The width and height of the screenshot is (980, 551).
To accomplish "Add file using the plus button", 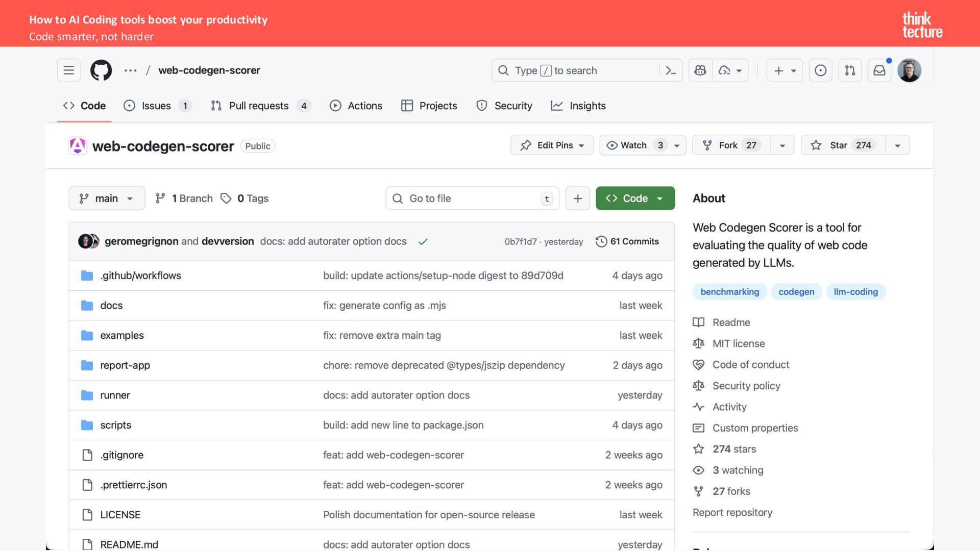I will (577, 198).
